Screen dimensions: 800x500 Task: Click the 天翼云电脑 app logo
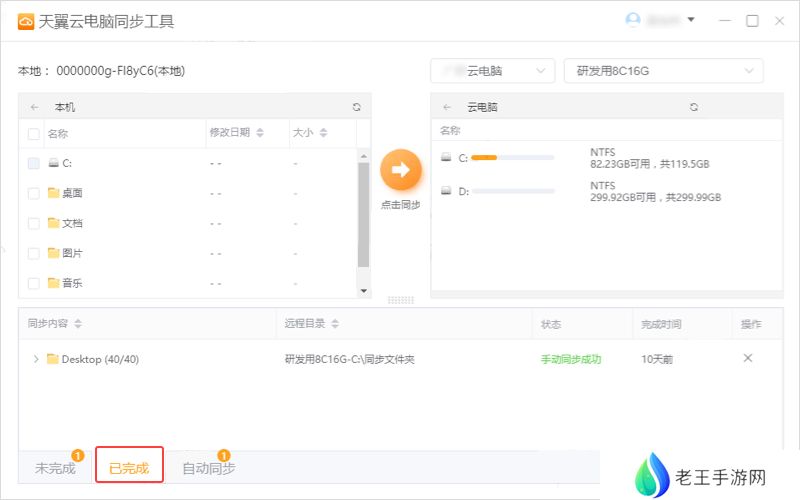[26, 21]
